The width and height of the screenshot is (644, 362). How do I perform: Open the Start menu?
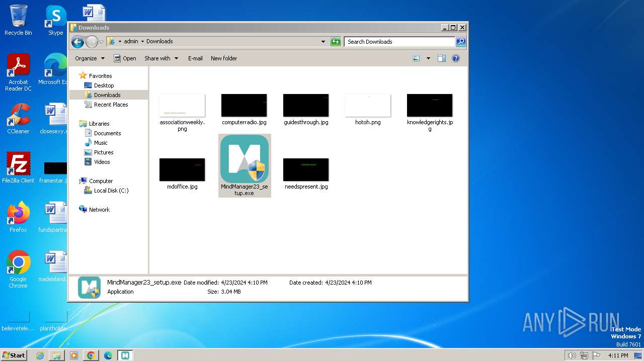coord(14,355)
